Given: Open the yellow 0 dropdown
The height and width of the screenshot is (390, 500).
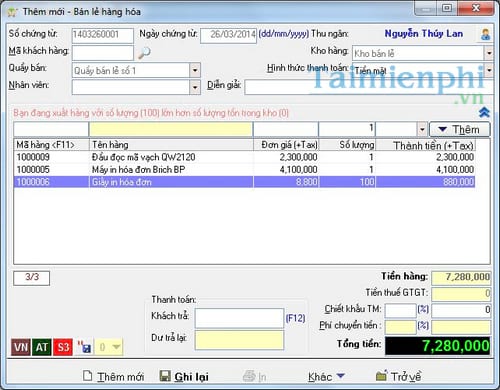Looking at the screenshot, I should pos(109,347).
